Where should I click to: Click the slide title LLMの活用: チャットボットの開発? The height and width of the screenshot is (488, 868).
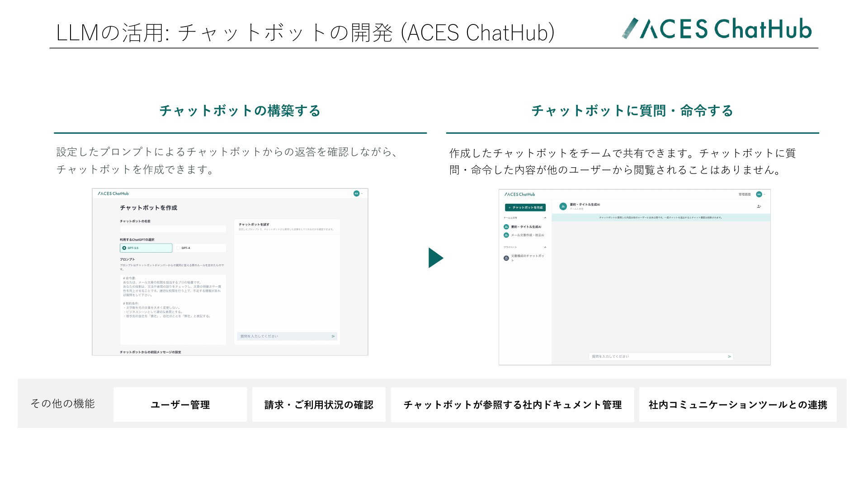305,33
